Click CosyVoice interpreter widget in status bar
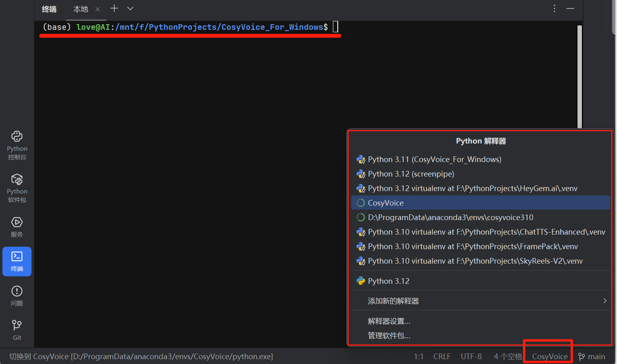 [550, 356]
